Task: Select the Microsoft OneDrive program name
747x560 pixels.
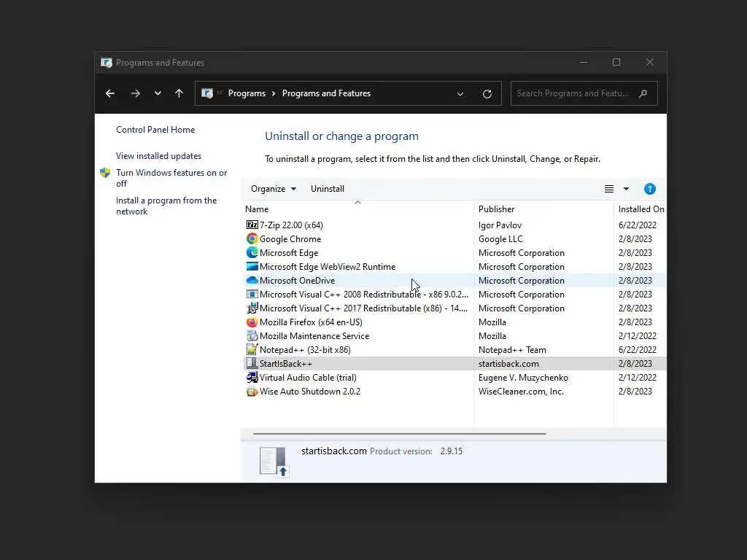Action: pyautogui.click(x=298, y=281)
